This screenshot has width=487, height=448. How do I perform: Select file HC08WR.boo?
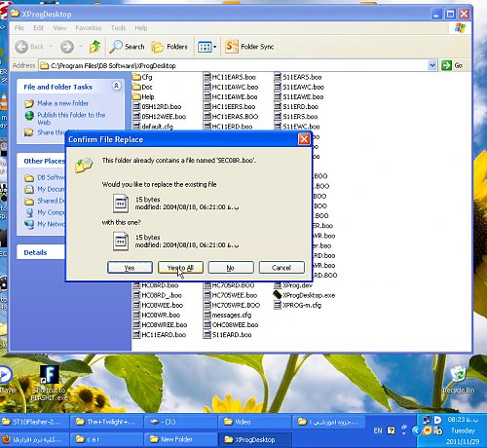[157, 315]
